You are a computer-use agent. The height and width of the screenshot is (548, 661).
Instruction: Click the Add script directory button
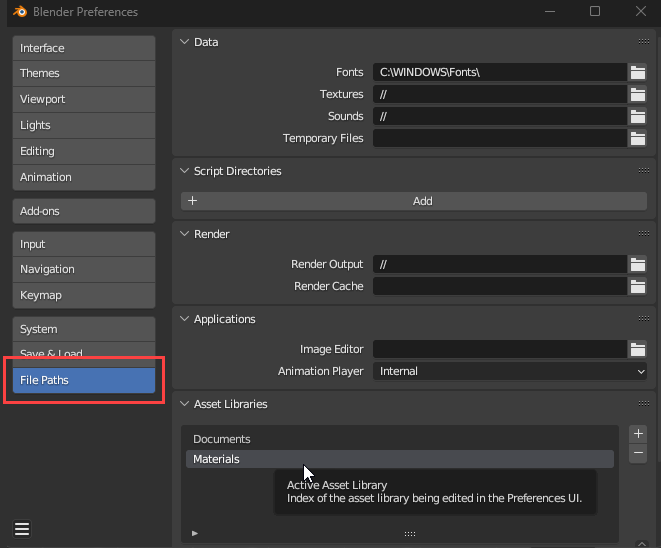(x=414, y=201)
